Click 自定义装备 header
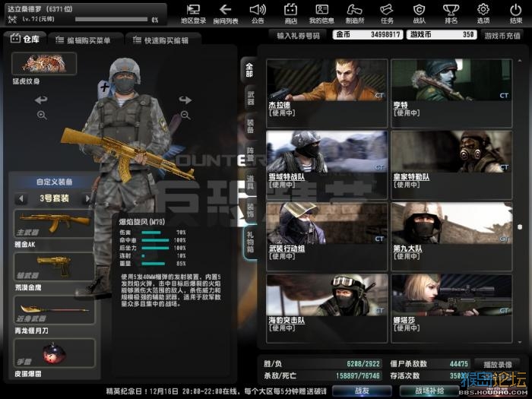 [x=54, y=182]
